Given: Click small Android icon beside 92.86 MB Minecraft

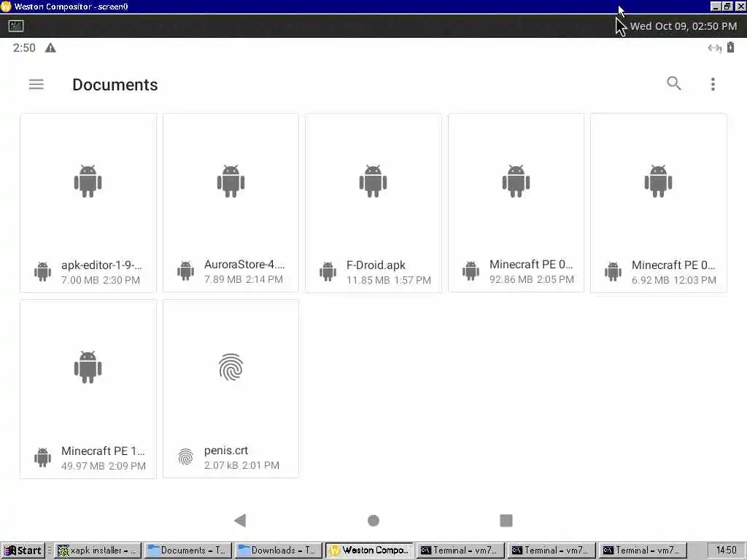Looking at the screenshot, I should (471, 271).
